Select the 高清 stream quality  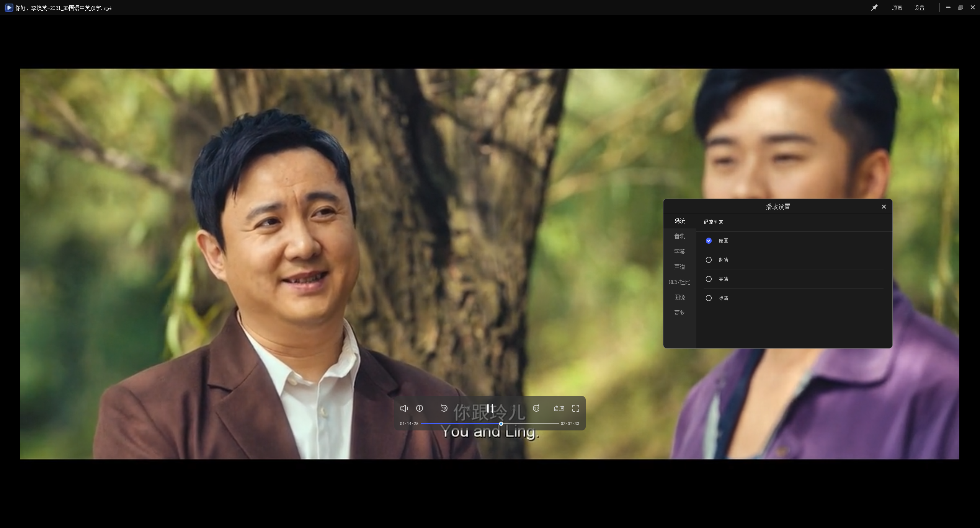709,279
